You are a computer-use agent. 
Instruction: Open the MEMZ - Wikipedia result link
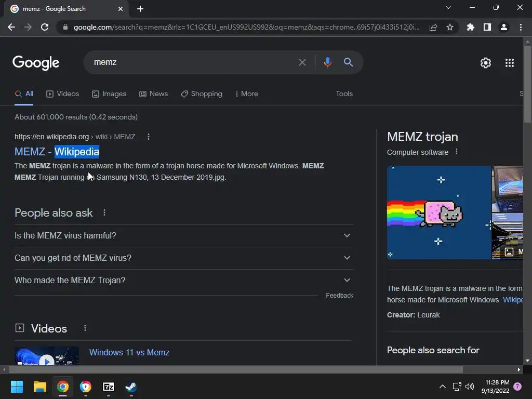pos(57,152)
